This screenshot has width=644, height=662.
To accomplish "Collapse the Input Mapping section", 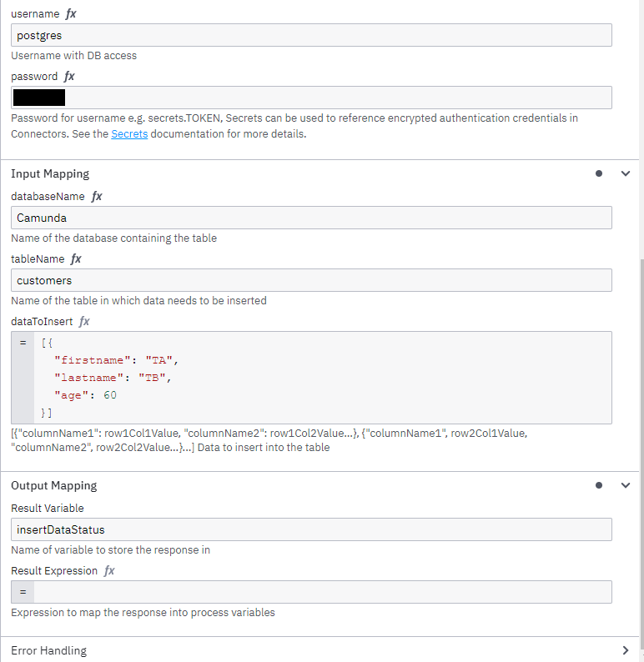I will 626,174.
